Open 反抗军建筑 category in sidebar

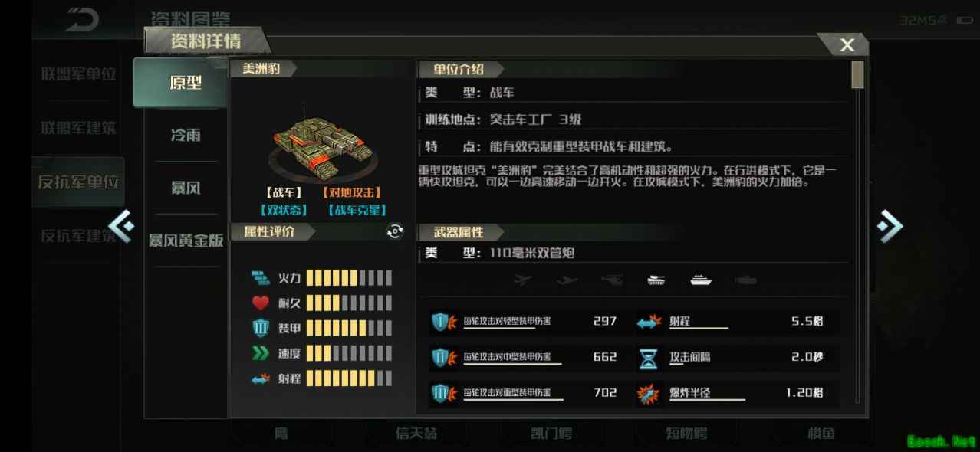coord(78,236)
